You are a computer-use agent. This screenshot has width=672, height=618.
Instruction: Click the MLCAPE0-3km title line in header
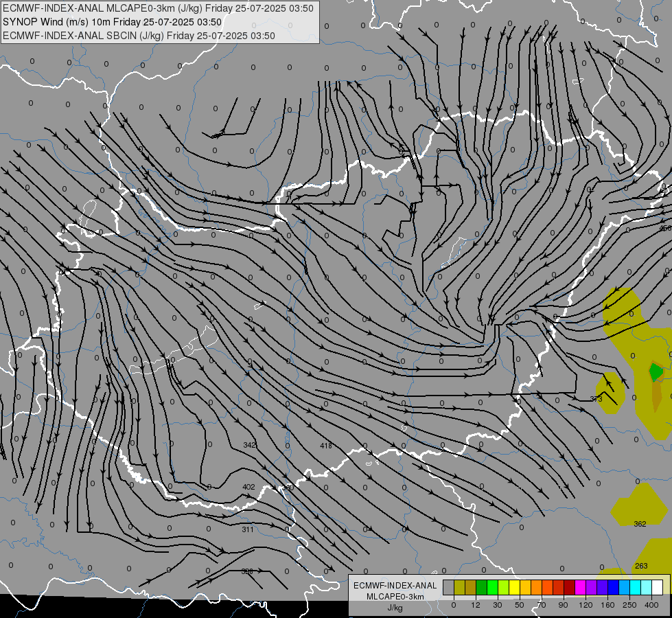click(158, 8)
